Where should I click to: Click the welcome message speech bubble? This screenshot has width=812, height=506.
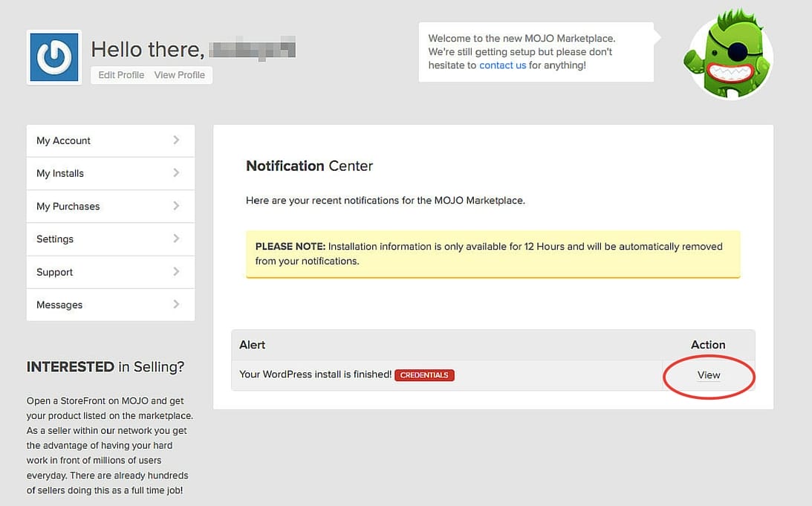(535, 52)
